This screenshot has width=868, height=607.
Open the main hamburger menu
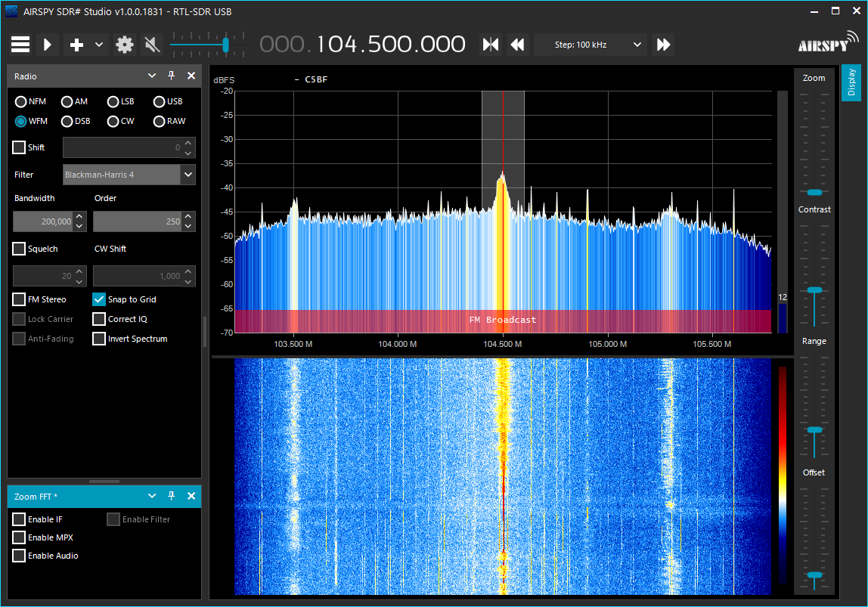[x=20, y=45]
